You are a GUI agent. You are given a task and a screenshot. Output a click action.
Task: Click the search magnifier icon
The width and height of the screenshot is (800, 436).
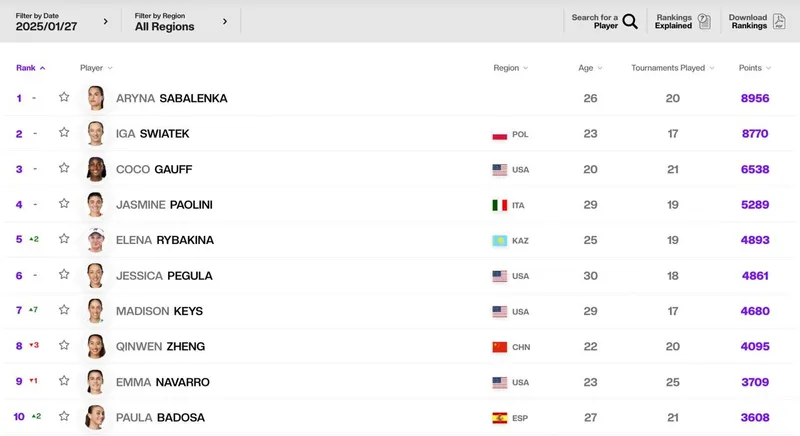click(x=630, y=21)
